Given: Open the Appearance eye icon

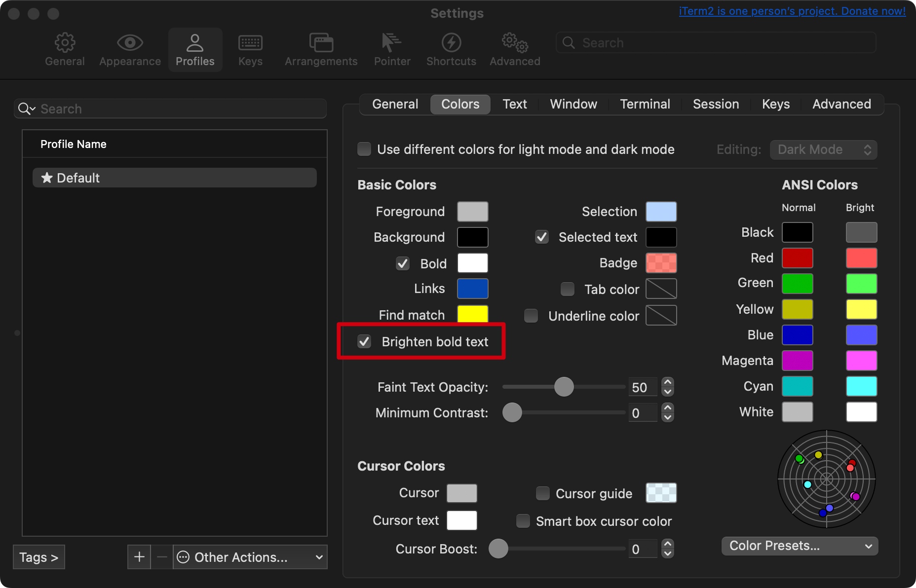Looking at the screenshot, I should point(130,43).
